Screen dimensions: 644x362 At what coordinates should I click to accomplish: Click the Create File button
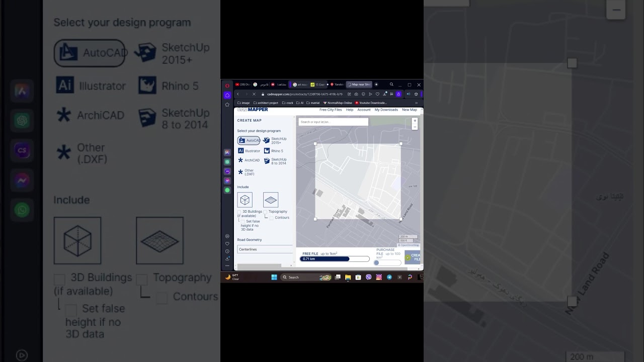(413, 257)
